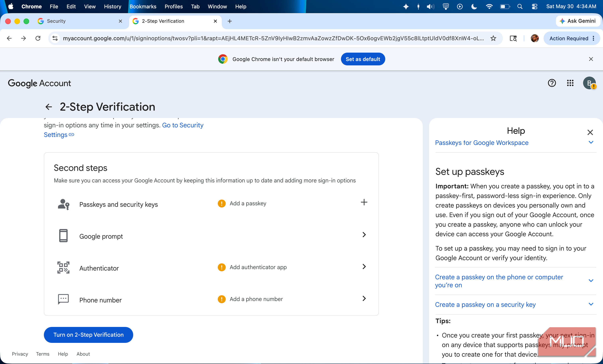The image size is (603, 364).
Task: Click the Google Account logo
Action: tap(39, 83)
